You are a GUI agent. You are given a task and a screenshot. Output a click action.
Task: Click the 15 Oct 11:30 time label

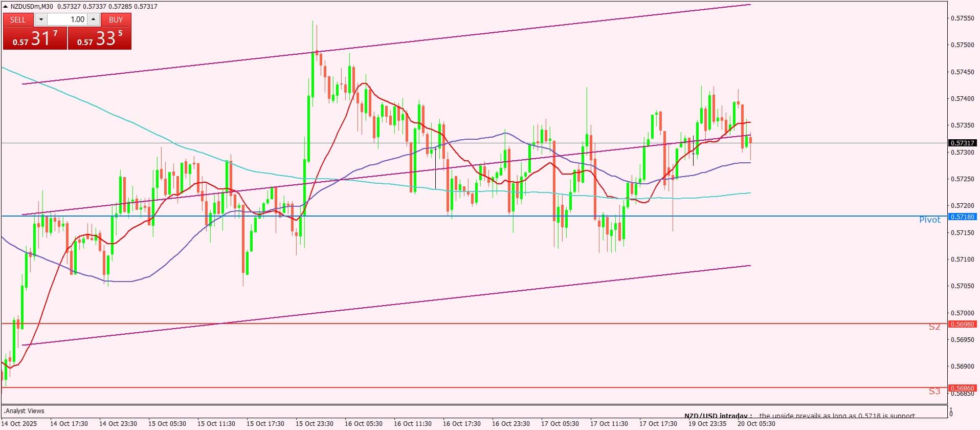(216, 424)
